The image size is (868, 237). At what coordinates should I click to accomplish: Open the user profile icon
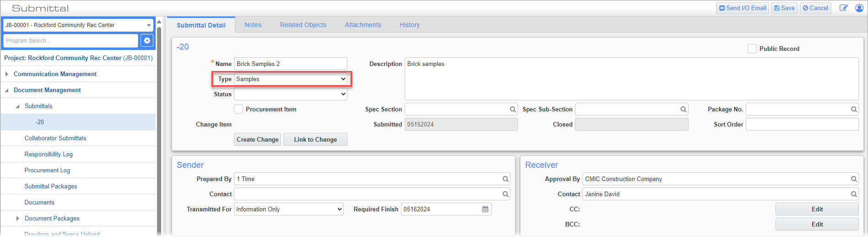[859, 8]
